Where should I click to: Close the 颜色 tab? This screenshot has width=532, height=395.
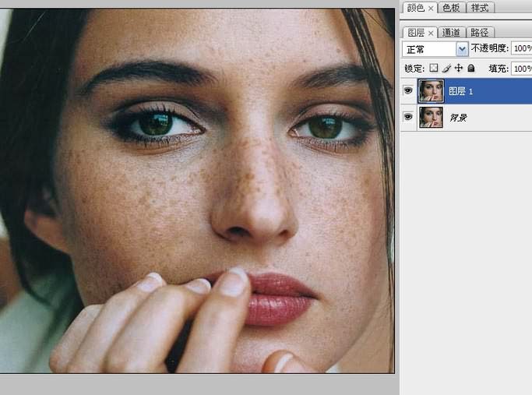431,9
